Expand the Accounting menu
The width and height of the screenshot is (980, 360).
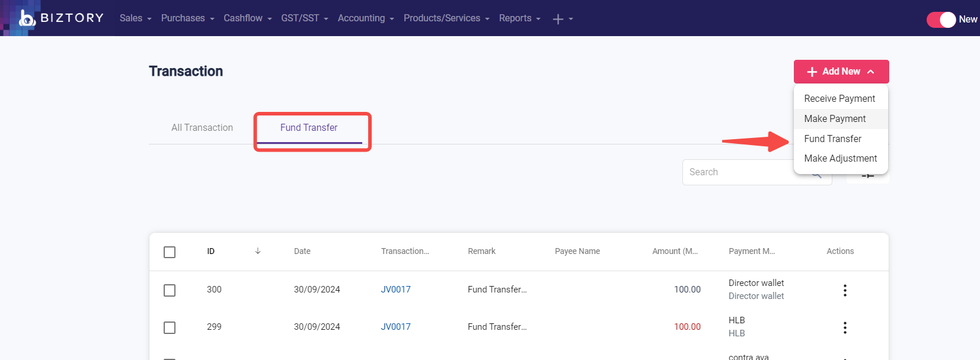tap(366, 18)
